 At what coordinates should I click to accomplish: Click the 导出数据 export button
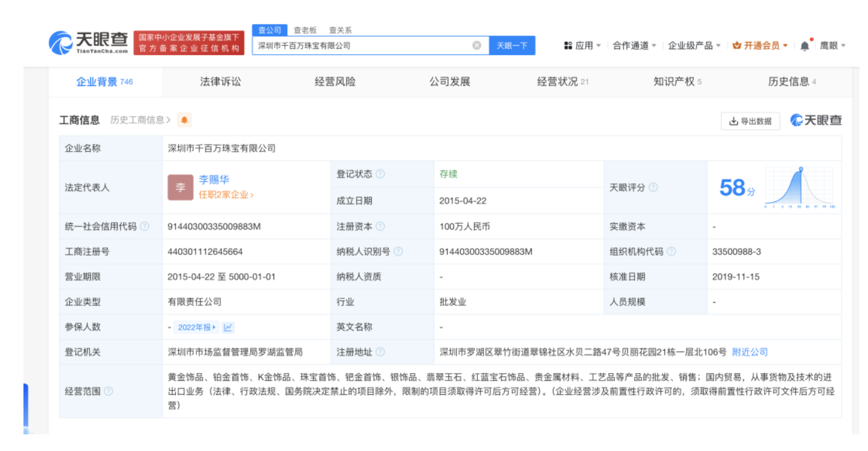coord(750,121)
